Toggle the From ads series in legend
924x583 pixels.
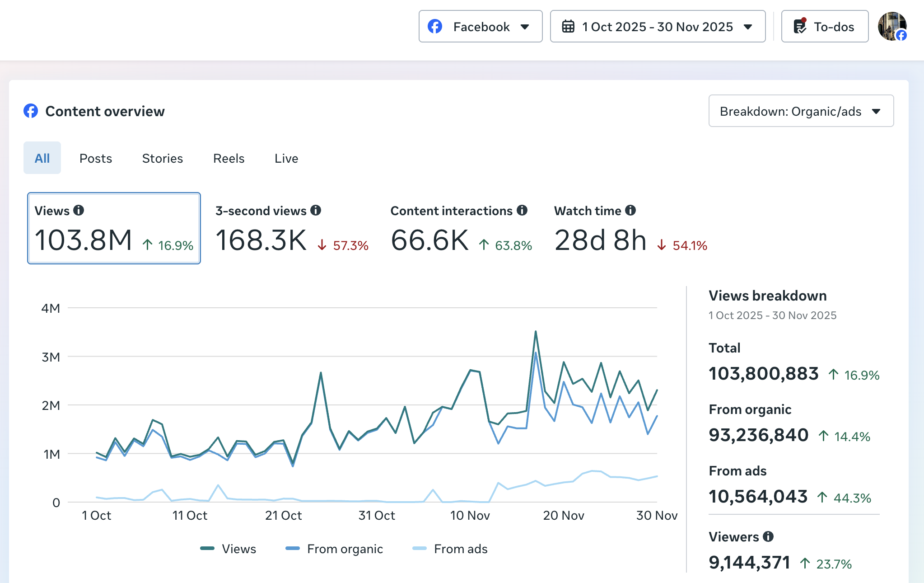coord(450,549)
